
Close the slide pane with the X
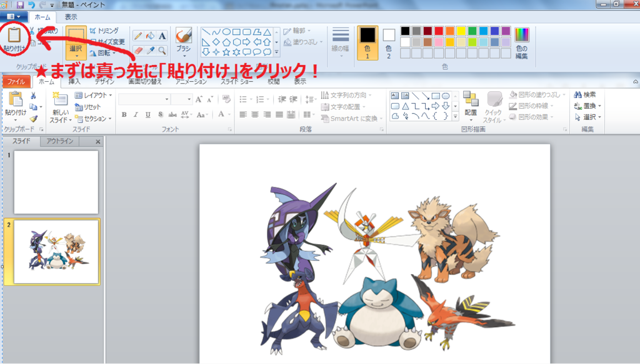[x=98, y=142]
